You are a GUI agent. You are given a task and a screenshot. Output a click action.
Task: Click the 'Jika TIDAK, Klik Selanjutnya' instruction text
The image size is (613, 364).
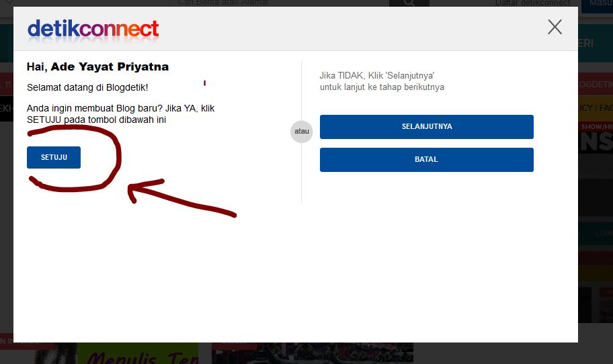[382, 81]
